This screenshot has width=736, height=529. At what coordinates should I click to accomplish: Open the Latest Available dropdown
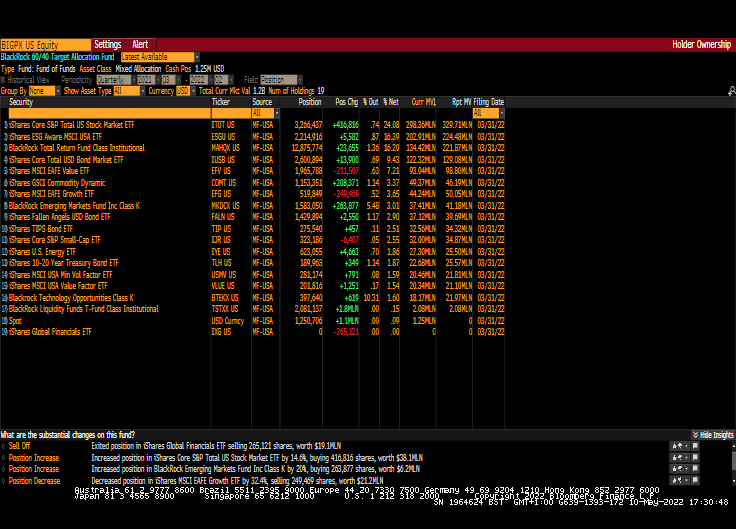(x=158, y=57)
